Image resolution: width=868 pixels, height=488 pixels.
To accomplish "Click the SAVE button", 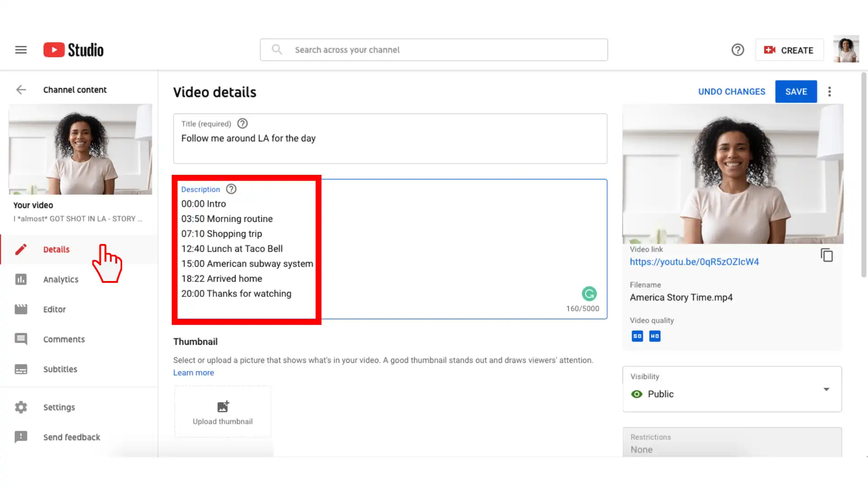I will pos(796,92).
